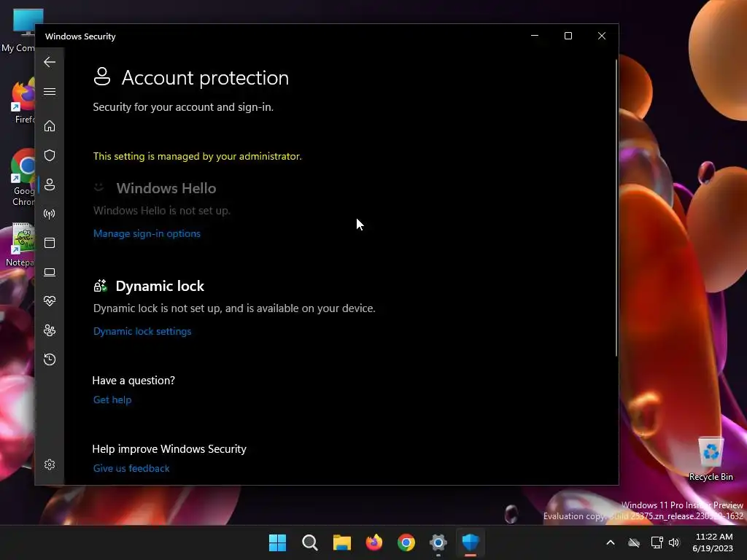Launch Firefox from the taskbar
Screen dimensions: 747x560
pos(374,542)
